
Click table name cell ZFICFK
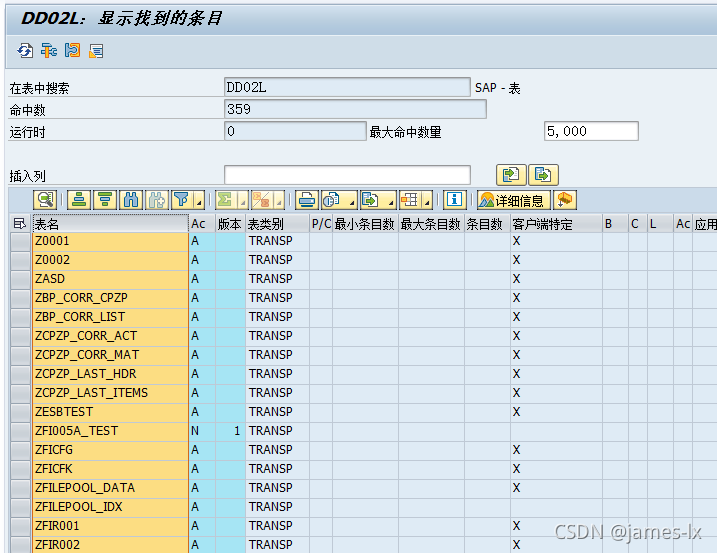click(110, 469)
